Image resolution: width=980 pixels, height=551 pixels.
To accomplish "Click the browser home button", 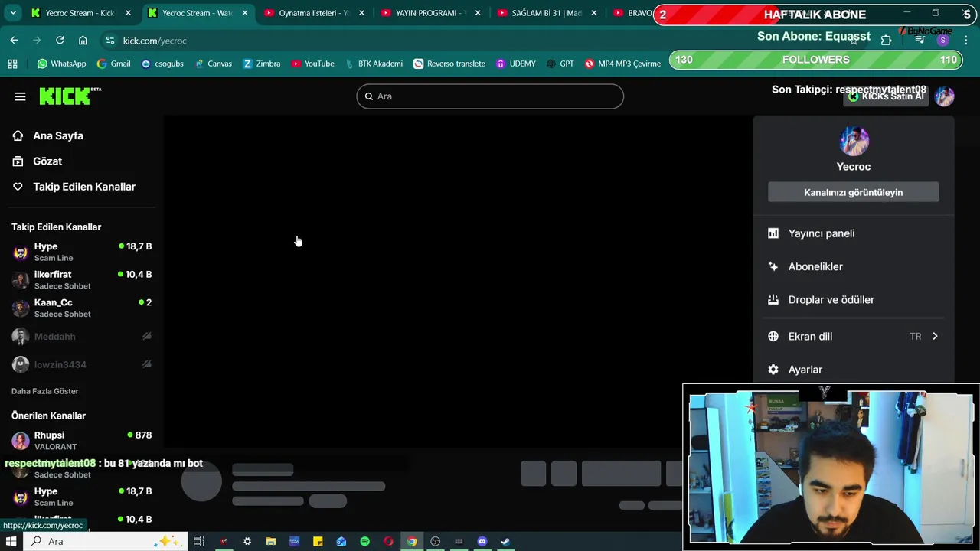I will [x=83, y=41].
